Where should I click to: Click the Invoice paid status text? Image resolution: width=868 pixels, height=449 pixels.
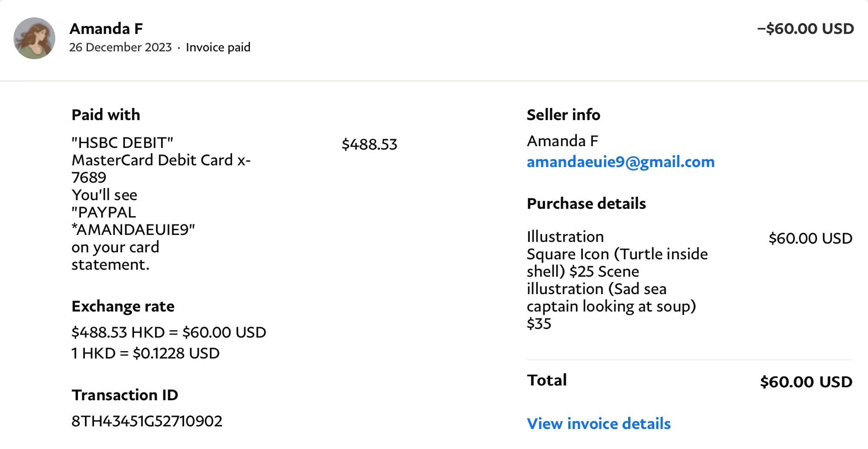pyautogui.click(x=218, y=47)
